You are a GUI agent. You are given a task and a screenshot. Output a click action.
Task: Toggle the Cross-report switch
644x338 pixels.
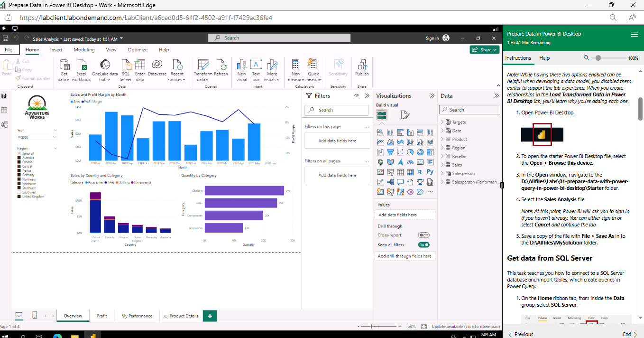click(x=423, y=235)
